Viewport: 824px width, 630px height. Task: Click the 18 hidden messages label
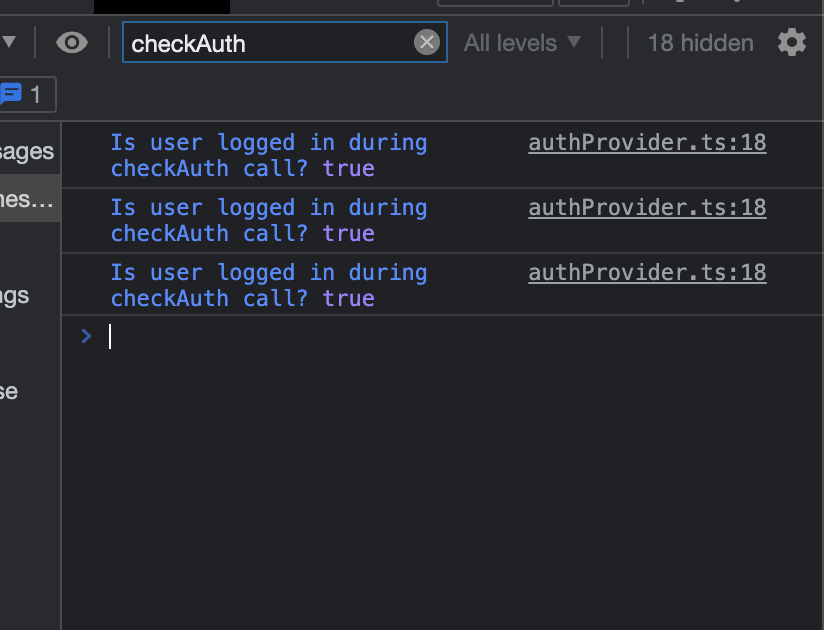(x=701, y=43)
